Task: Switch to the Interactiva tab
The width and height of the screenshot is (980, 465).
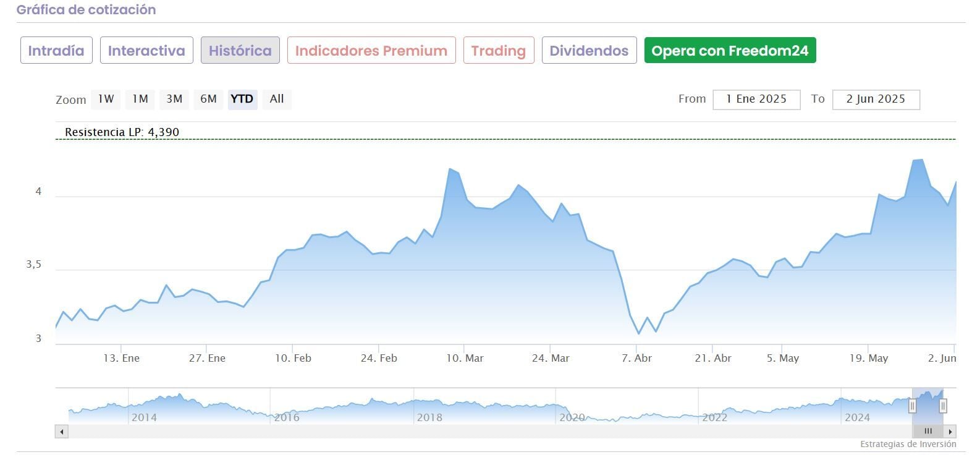Action: coord(146,50)
